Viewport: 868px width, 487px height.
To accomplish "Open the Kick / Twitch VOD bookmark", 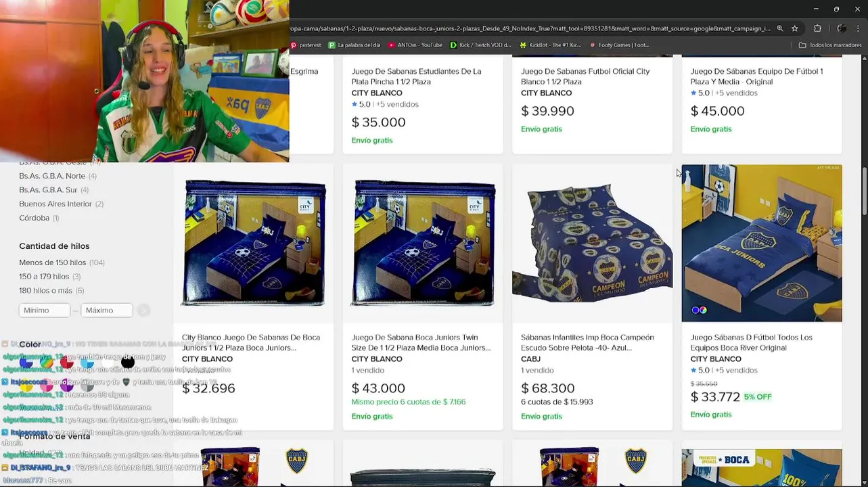I will click(480, 45).
